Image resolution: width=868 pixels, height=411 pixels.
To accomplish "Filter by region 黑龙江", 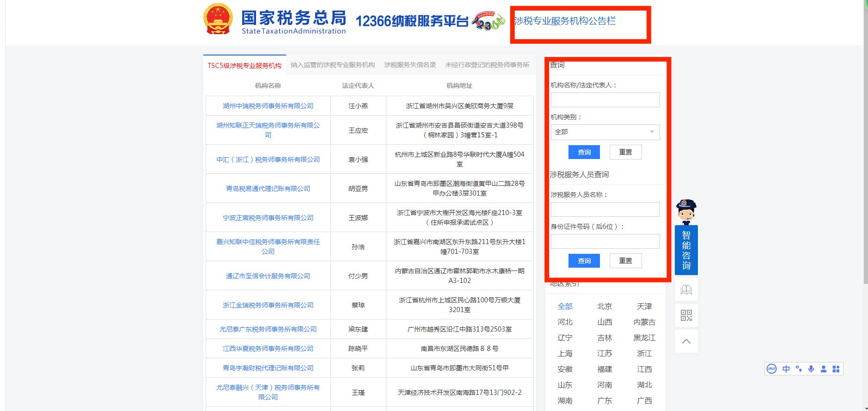I will click(644, 338).
